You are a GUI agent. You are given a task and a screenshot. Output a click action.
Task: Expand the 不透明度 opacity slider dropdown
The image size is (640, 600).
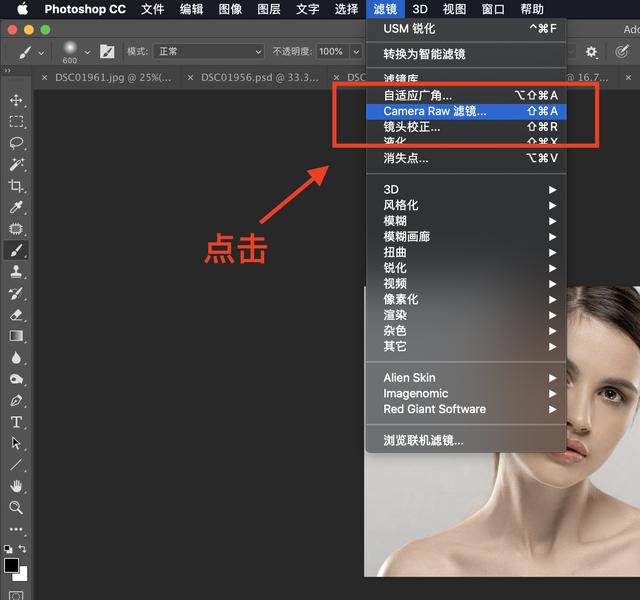pos(355,51)
